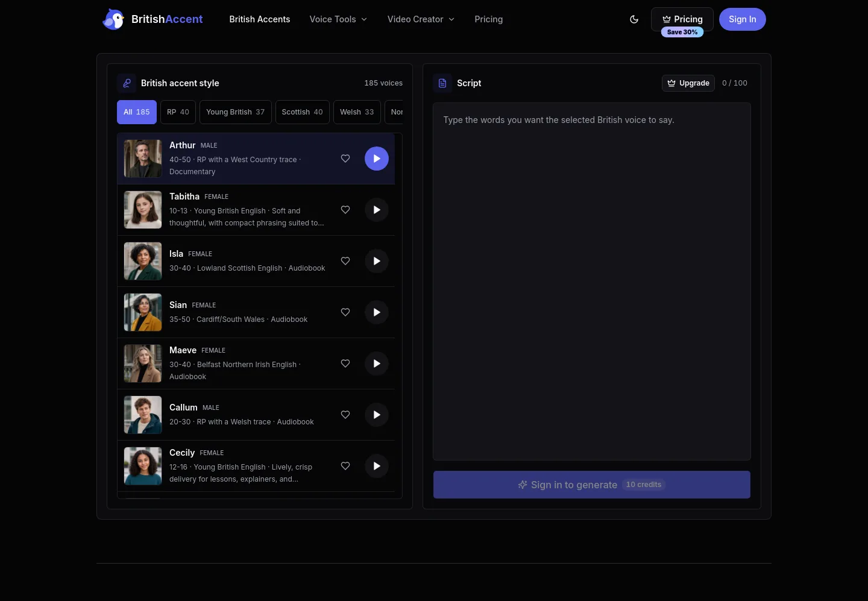This screenshot has width=868, height=601.
Task: Expand the Voice Tools dropdown menu
Action: [338, 19]
